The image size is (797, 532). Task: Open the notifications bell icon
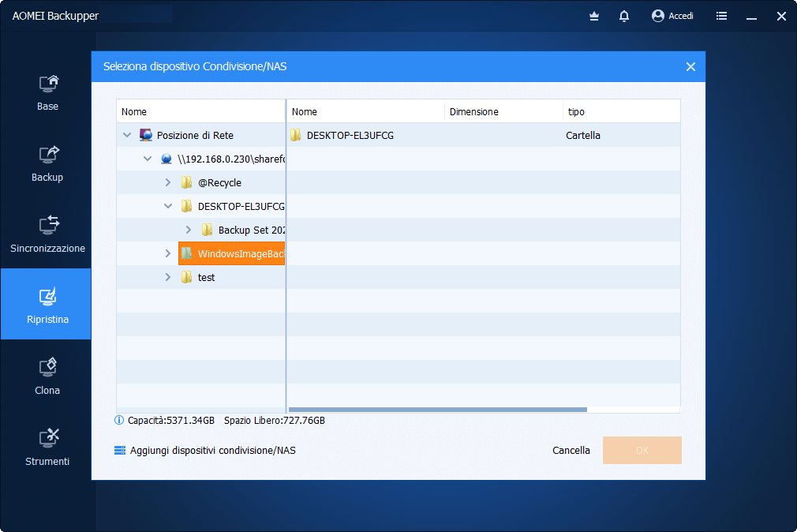click(624, 16)
